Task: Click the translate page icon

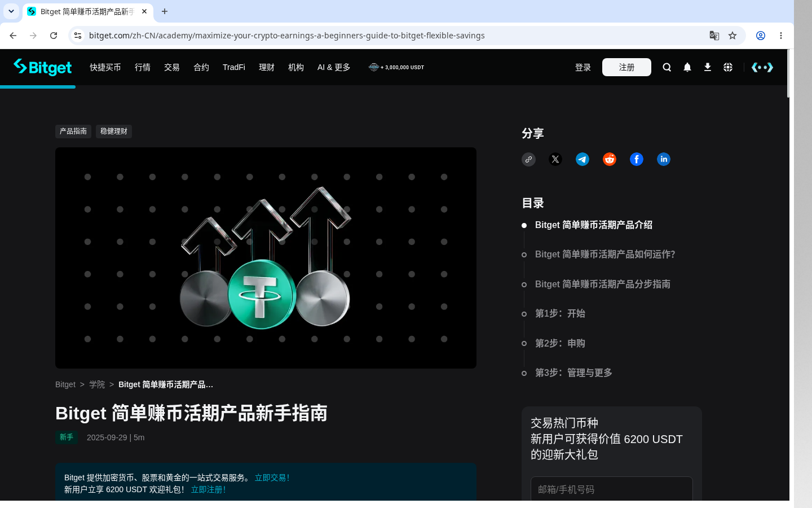Action: pos(714,36)
